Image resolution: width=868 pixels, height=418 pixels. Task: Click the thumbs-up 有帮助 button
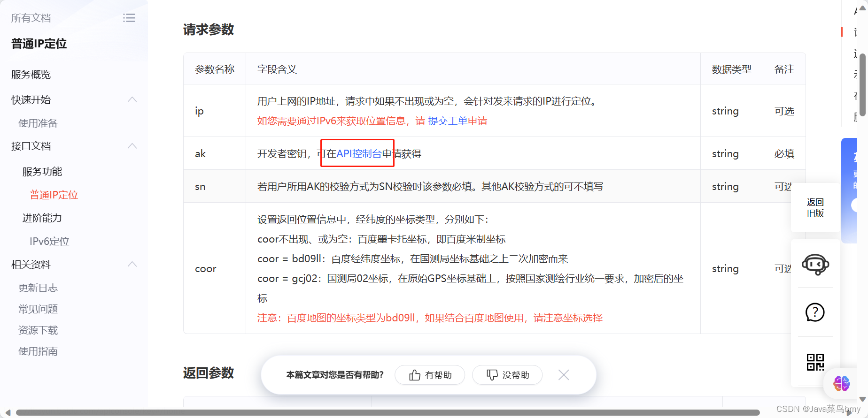tap(430, 375)
